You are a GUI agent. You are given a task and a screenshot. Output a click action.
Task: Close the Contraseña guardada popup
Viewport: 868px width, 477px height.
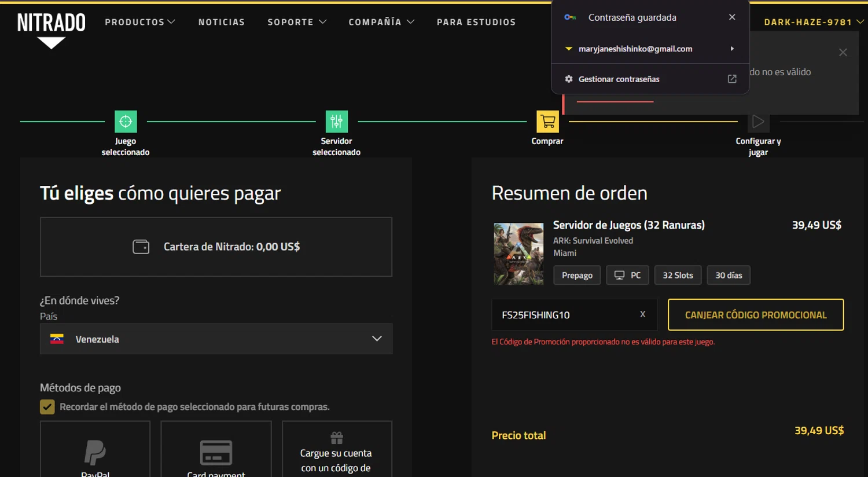pos(732,17)
